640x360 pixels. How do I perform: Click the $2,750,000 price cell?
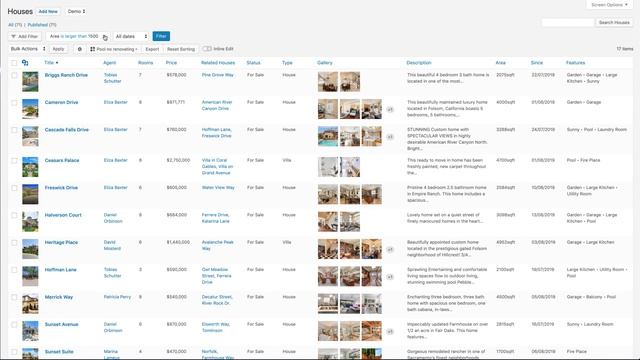tap(178, 160)
